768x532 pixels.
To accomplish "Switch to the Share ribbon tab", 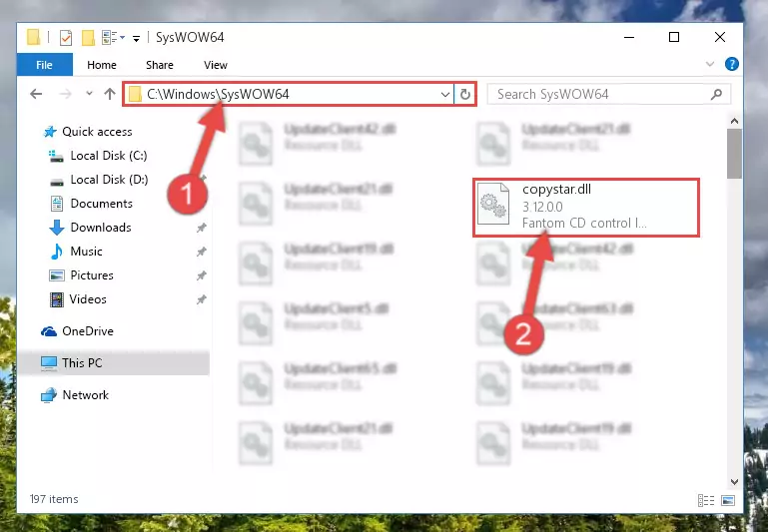I will pos(159,65).
